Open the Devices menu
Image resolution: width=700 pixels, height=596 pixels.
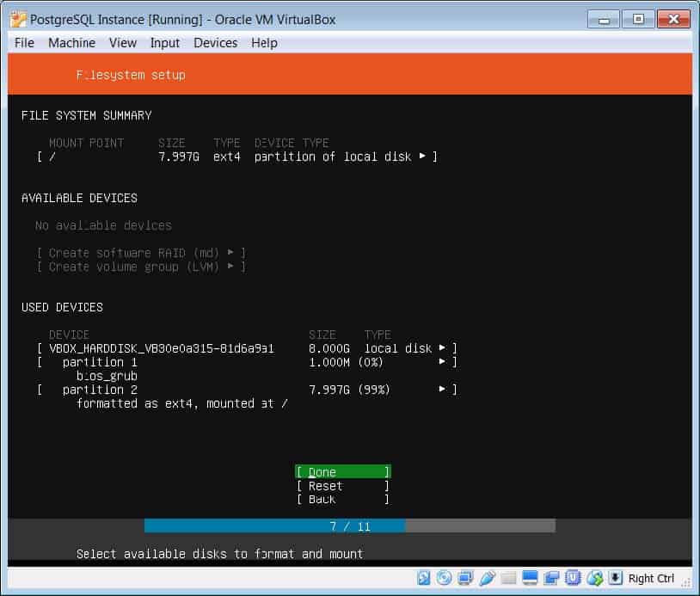click(x=215, y=43)
